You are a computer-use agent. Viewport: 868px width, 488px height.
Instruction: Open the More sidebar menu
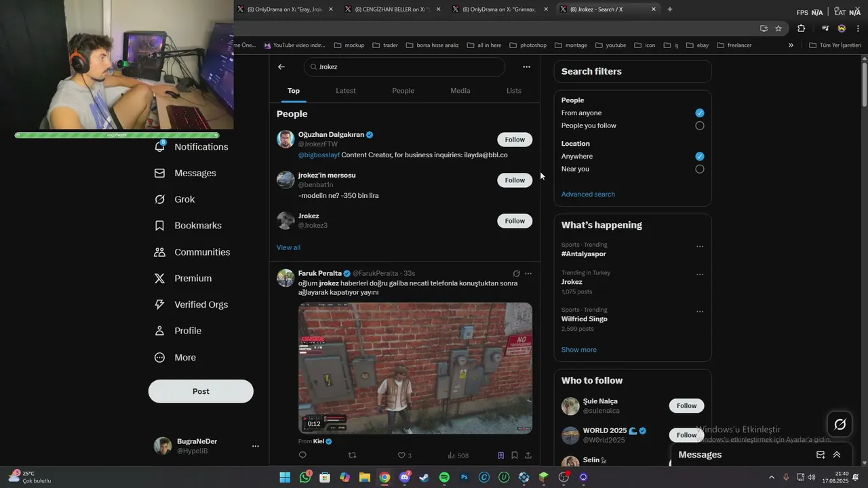tap(175, 358)
